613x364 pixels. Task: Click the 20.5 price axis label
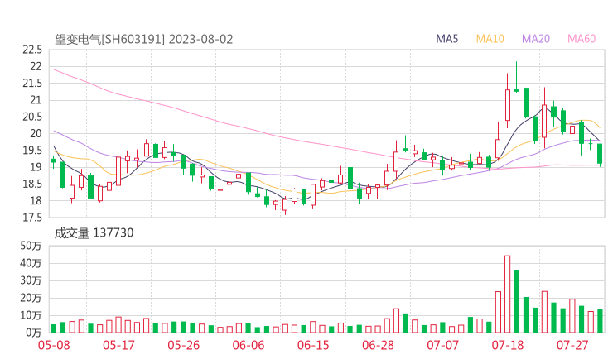click(32, 117)
